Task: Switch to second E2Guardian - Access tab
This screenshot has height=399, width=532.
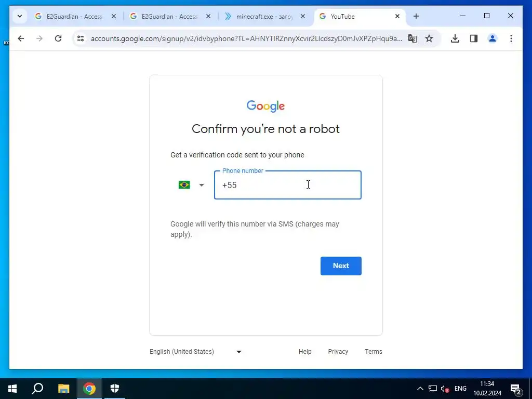Action: point(170,16)
